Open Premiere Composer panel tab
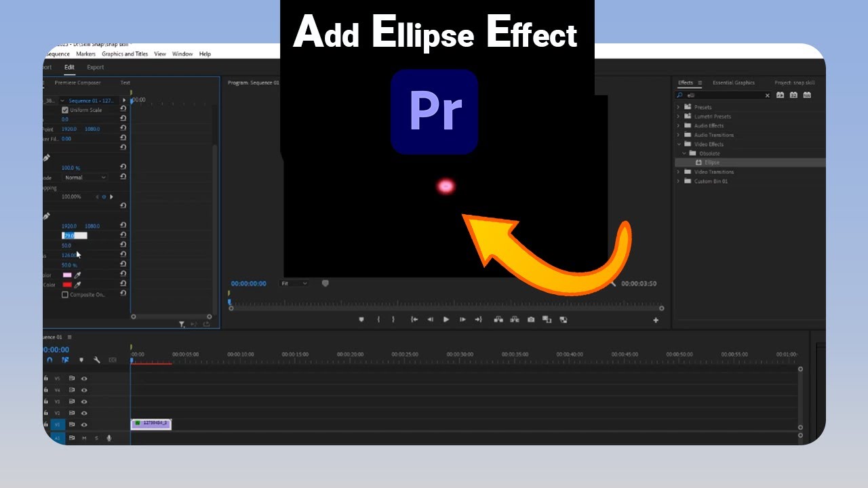 click(x=77, y=83)
